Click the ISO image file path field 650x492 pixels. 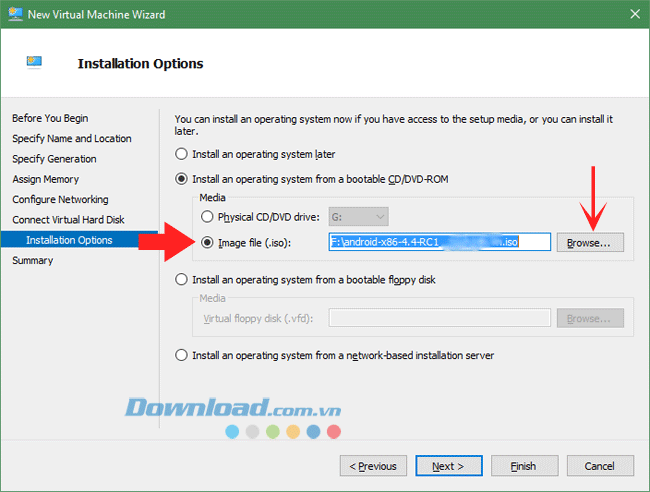pyautogui.click(x=439, y=242)
